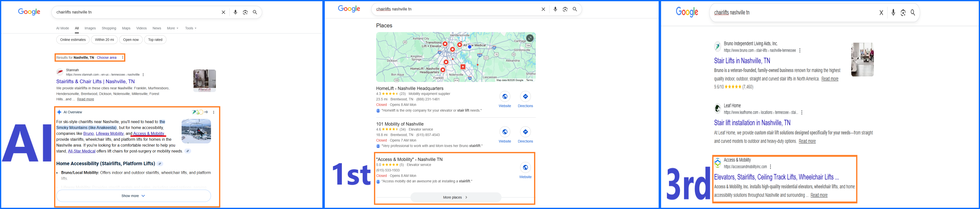Click Read more under Stannah snippet

click(x=86, y=99)
